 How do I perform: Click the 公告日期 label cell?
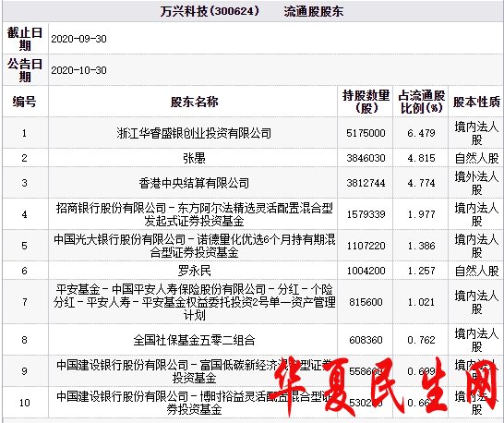pyautogui.click(x=25, y=70)
